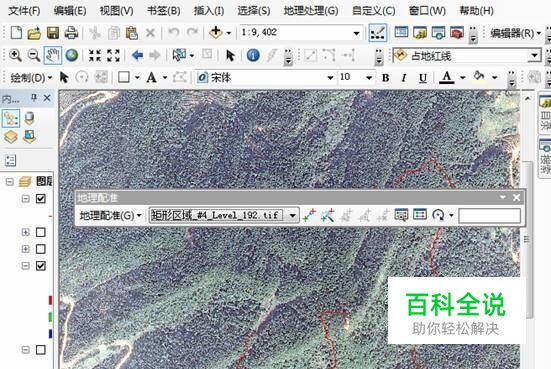
Task: Open the font size 10 dropdown
Action: click(x=369, y=78)
